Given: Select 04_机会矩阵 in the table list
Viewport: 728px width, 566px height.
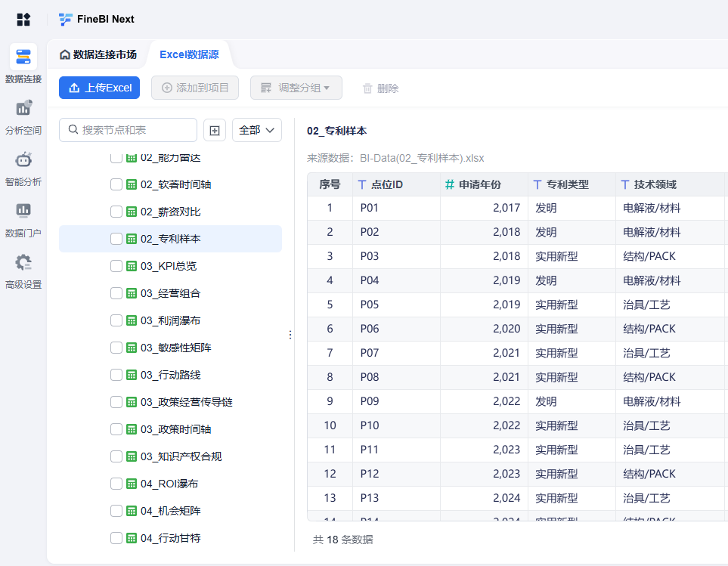Looking at the screenshot, I should click(x=170, y=512).
